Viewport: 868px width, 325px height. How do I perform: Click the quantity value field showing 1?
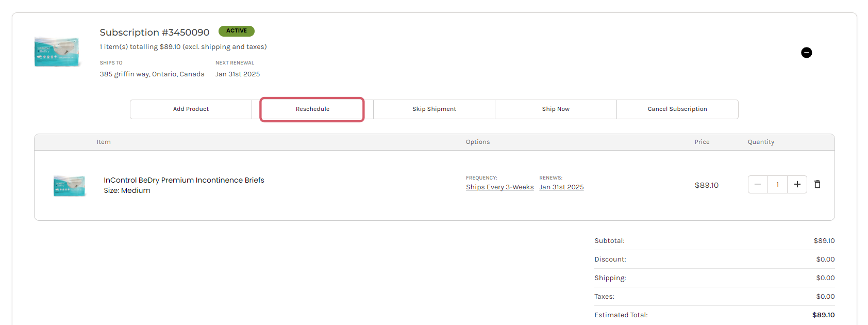pyautogui.click(x=777, y=185)
